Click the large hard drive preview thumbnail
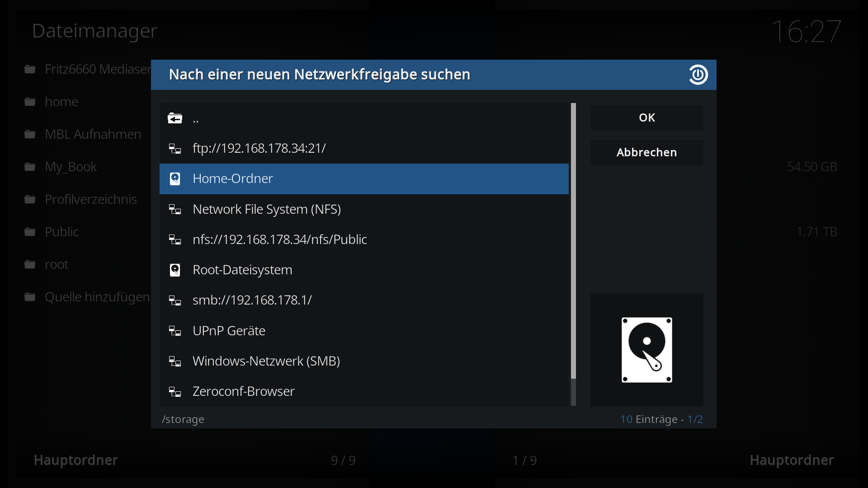Screen dimensions: 868x488 (646, 350)
